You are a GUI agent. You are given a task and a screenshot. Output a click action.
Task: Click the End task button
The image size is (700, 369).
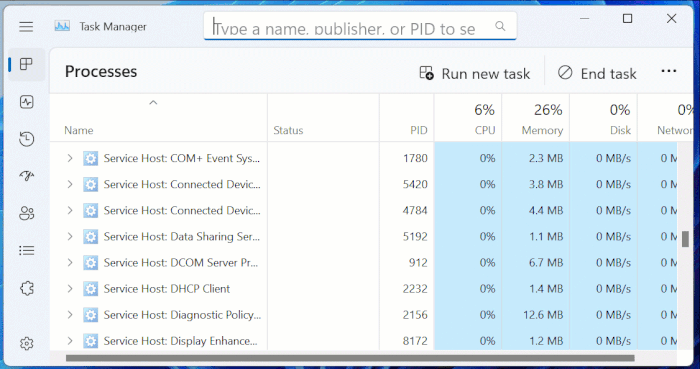pos(597,73)
